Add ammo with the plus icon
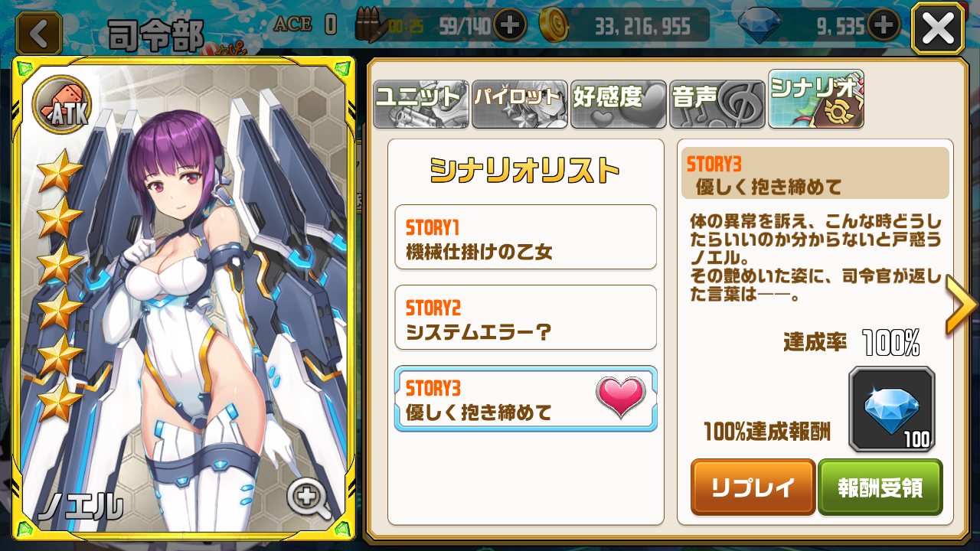This screenshot has width=980, height=551. coord(509,26)
